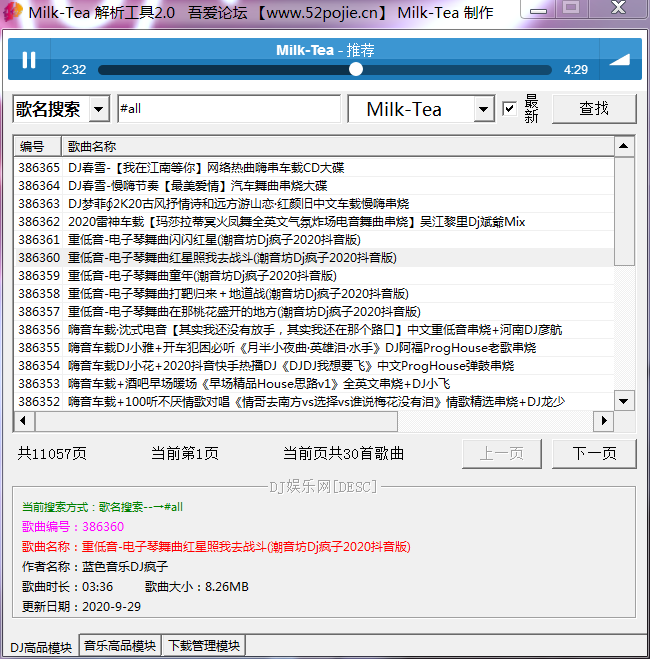Select song 386361 闪闪红星
The width and height of the screenshot is (650, 659).
coord(314,240)
